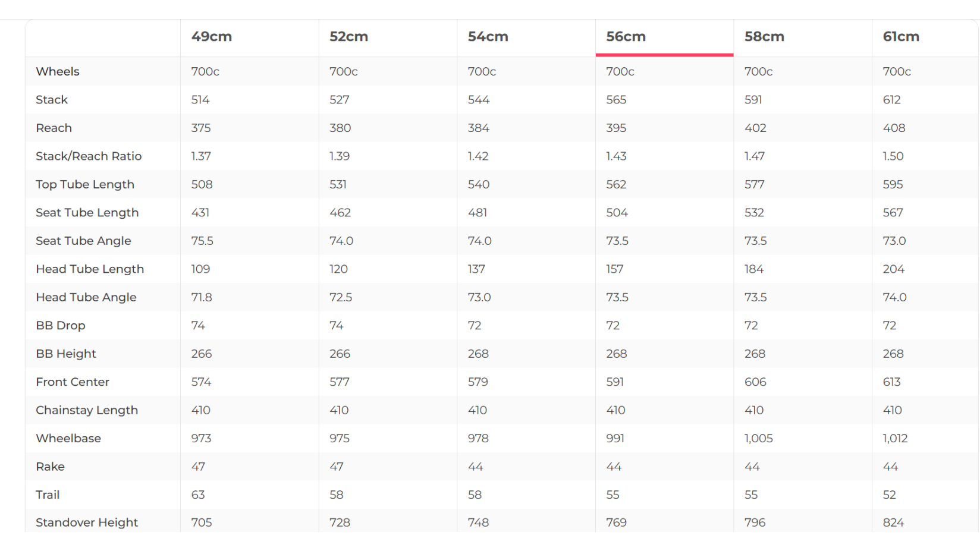
Task: Choose the 58cm size column header
Action: coord(765,37)
